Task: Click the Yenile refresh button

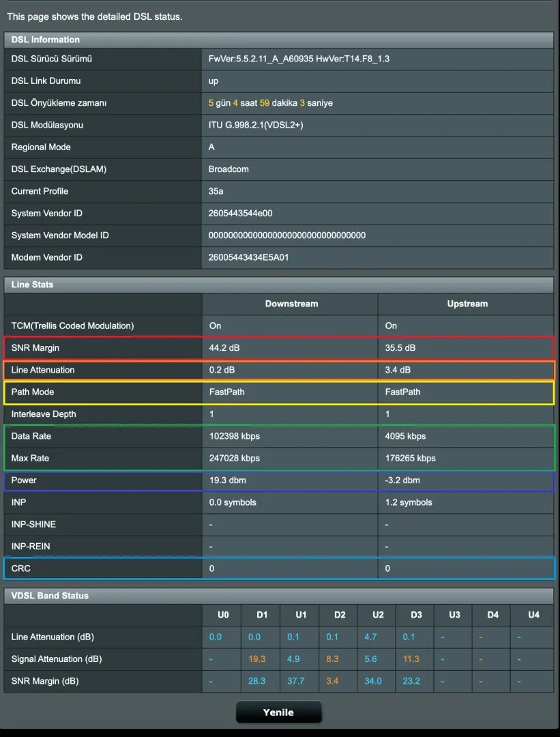Action: point(278,712)
